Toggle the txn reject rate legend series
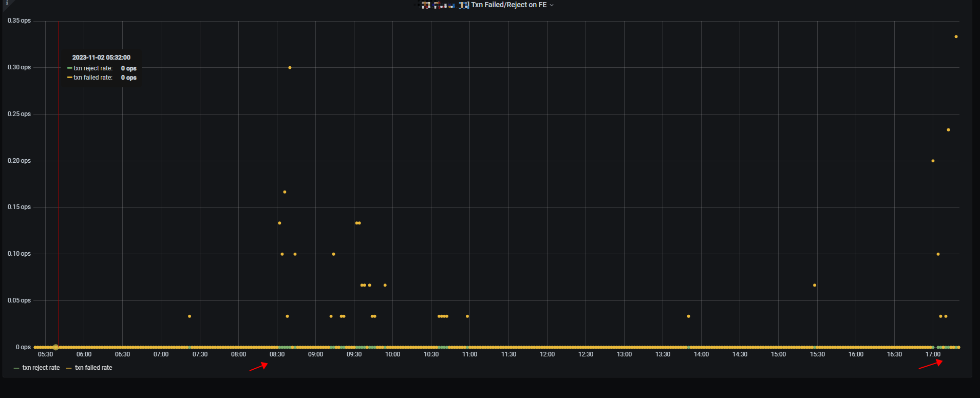Viewport: 980px width, 398px height. 41,368
